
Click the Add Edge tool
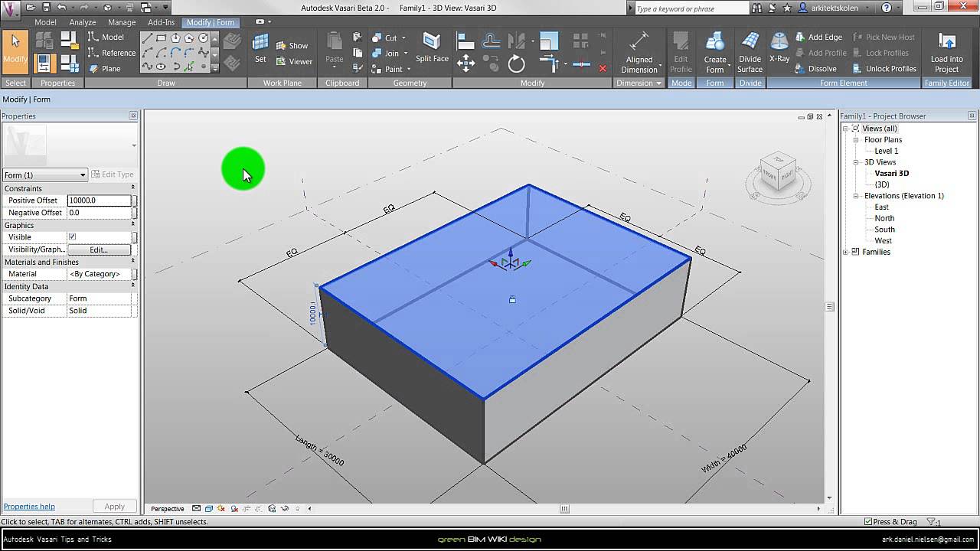(819, 37)
